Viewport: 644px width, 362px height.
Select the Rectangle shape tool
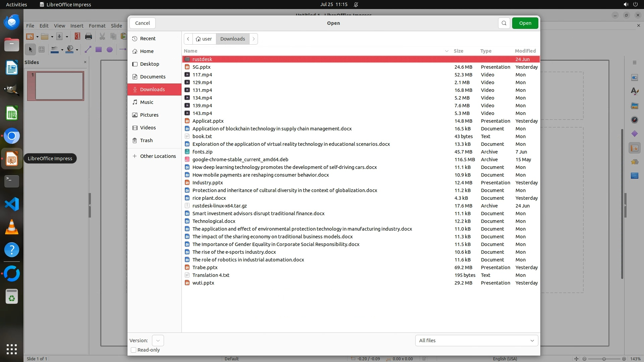[x=99, y=50]
